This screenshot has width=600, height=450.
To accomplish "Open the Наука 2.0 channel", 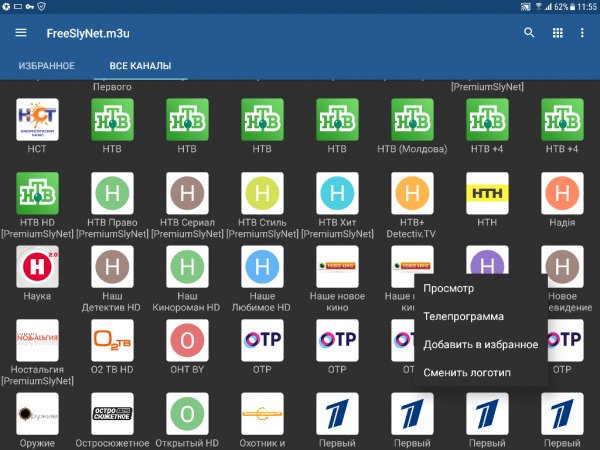I will [x=37, y=266].
